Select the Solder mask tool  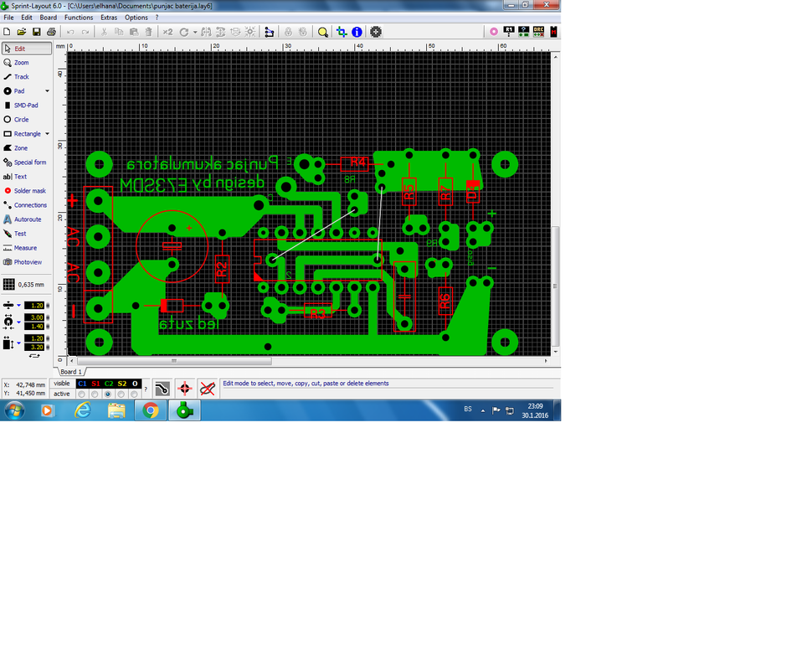click(26, 191)
